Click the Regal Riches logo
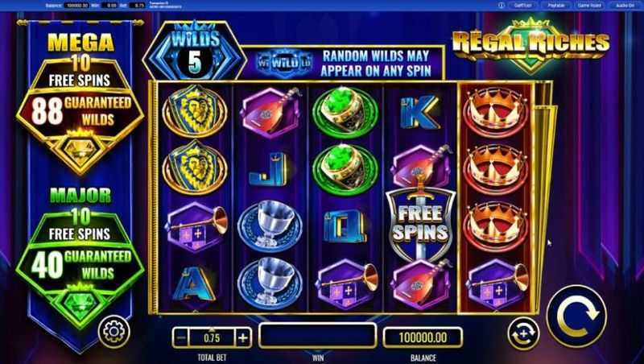This screenshot has height=364, width=644. [x=530, y=43]
